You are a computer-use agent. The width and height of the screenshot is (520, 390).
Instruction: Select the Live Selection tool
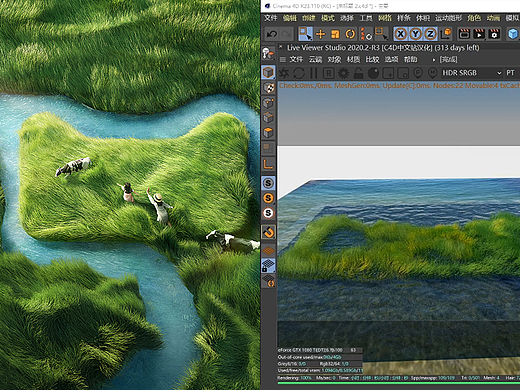pyautogui.click(x=305, y=34)
